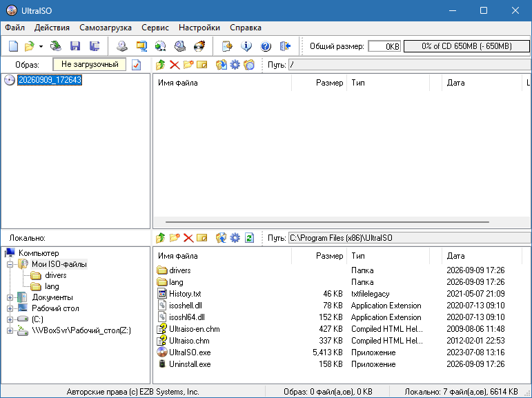
Task: Select Компьютер in the local tree
Action: (x=39, y=253)
